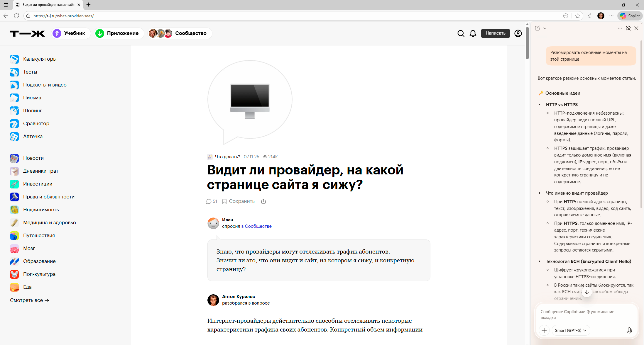The width and height of the screenshot is (644, 345).
Task: Toggle the pin on Copilot pane
Action: pyautogui.click(x=628, y=28)
